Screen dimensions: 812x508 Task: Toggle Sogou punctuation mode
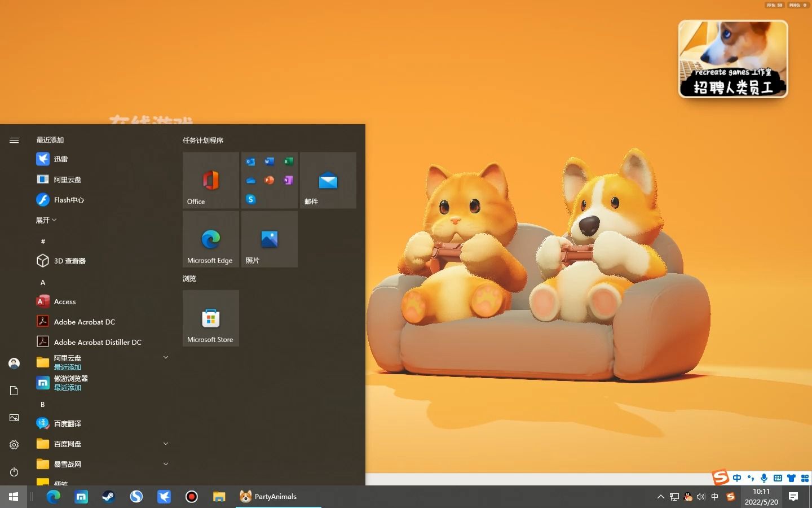point(751,478)
